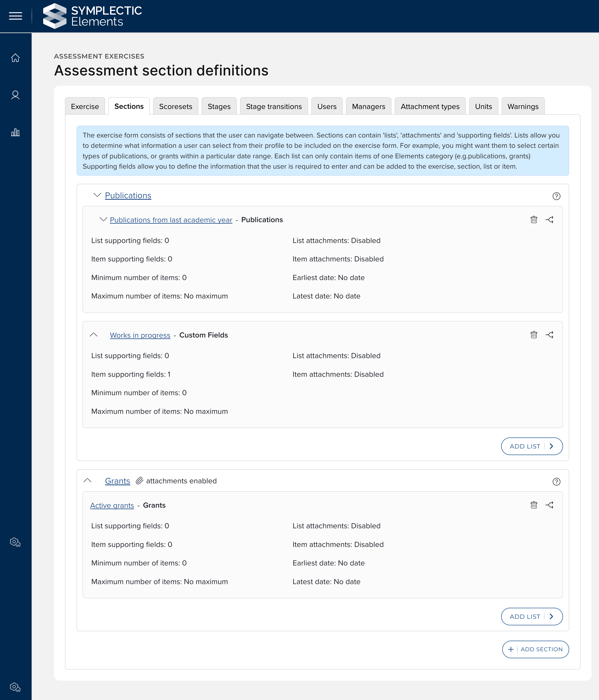Click branch icon for Active grants list
The image size is (599, 700).
pyautogui.click(x=549, y=505)
